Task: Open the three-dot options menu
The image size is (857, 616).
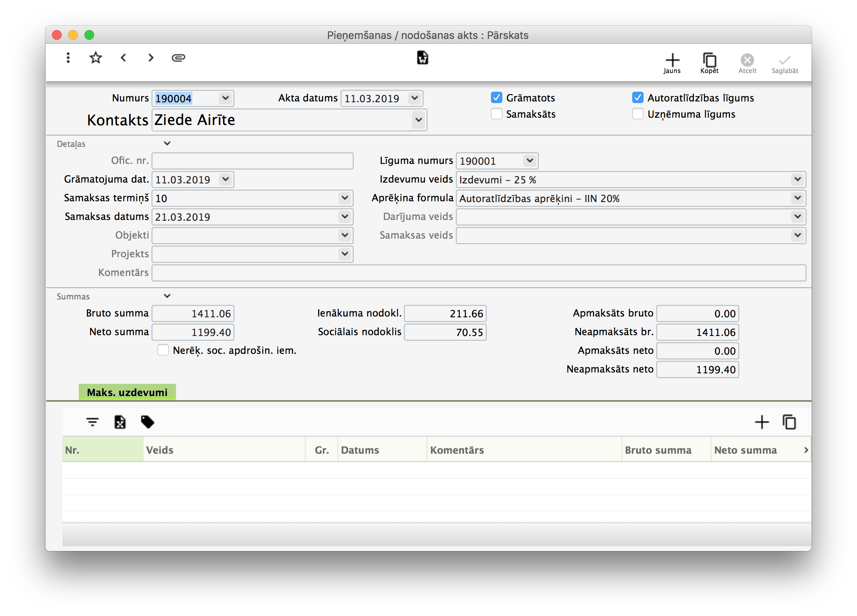Action: tap(68, 58)
